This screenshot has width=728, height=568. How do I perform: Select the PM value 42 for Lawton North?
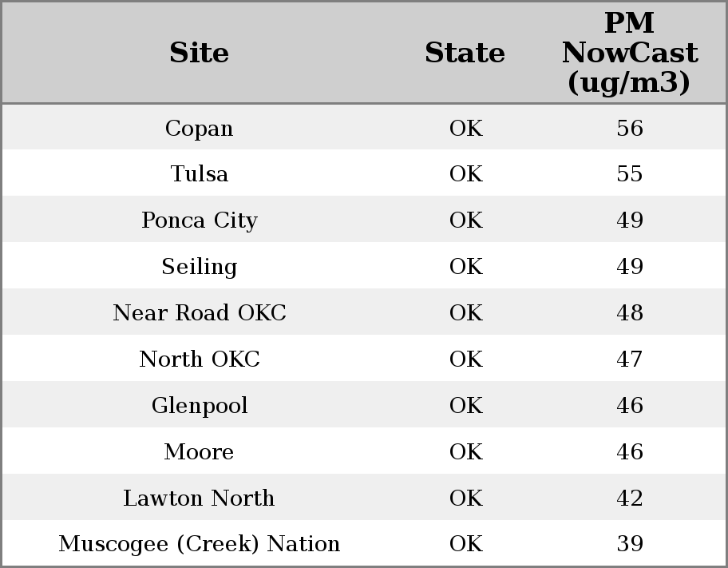[x=629, y=498]
